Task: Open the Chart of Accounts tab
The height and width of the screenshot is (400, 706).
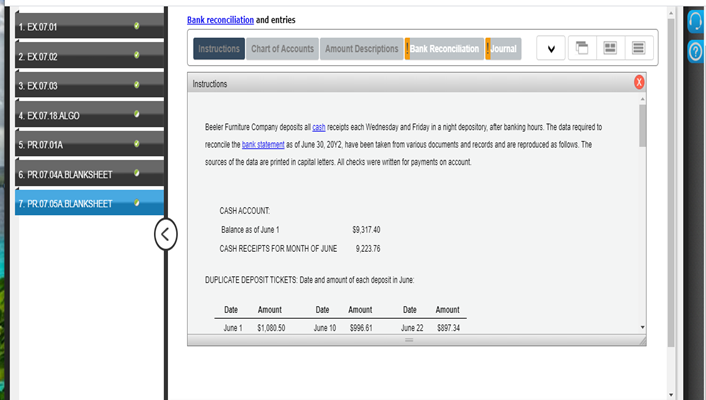Action: tap(282, 49)
